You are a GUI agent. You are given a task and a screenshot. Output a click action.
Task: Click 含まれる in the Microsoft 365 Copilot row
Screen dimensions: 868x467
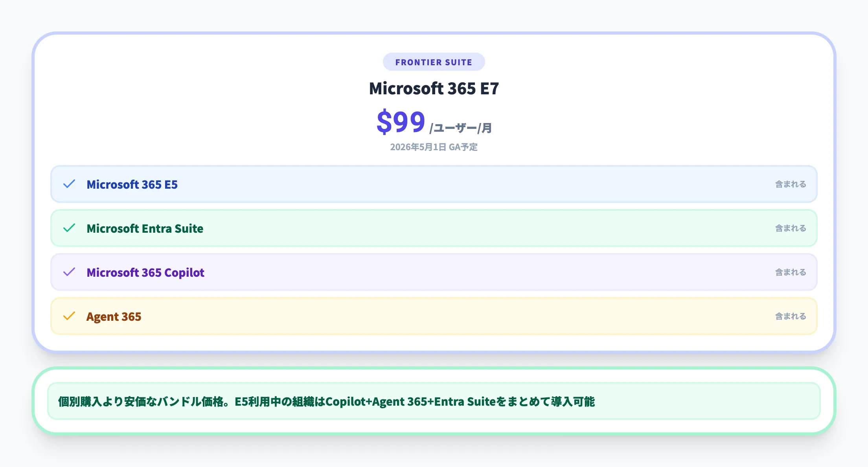click(x=790, y=272)
